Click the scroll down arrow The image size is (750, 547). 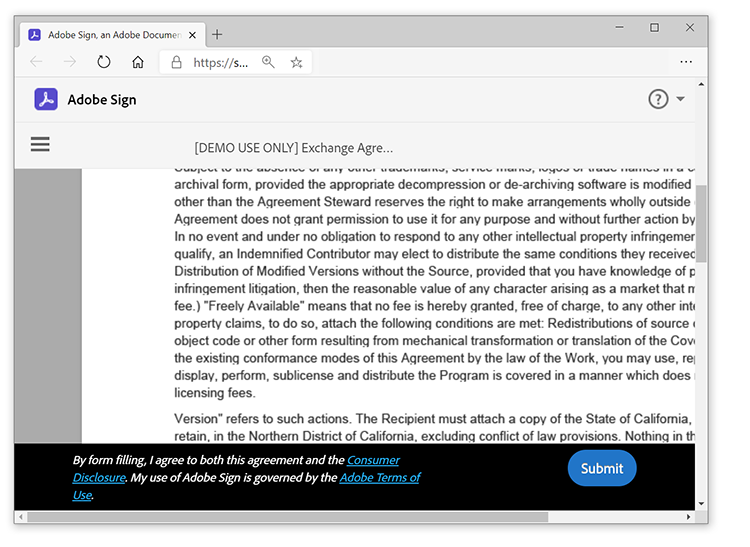701,503
